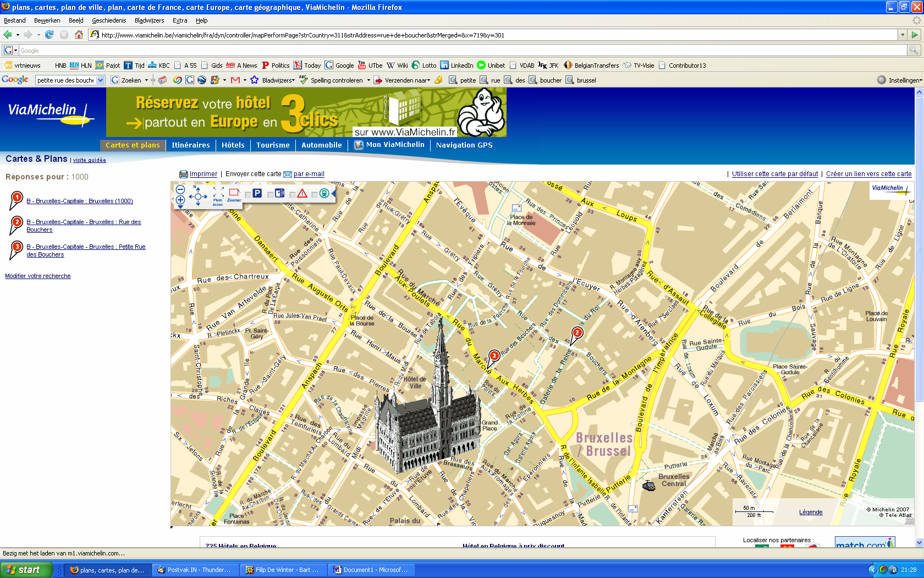Image resolution: width=924 pixels, height=578 pixels.
Task: Switch to Postvak IN Thunderbird taskbar item
Action: pyautogui.click(x=196, y=570)
